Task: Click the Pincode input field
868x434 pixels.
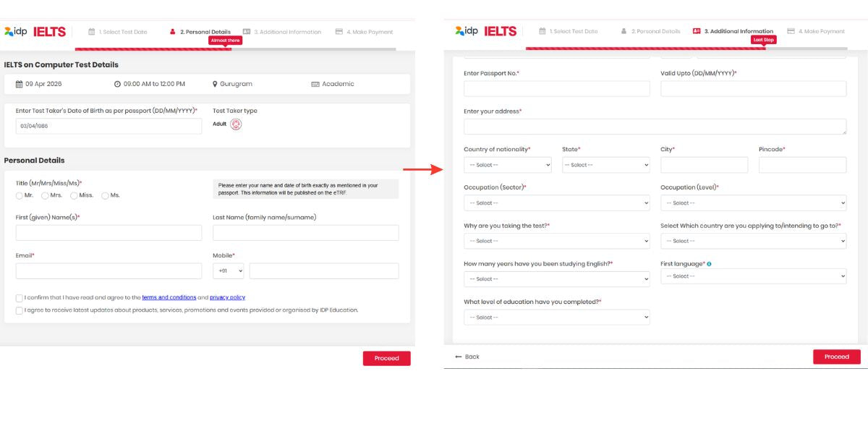Action: [802, 165]
